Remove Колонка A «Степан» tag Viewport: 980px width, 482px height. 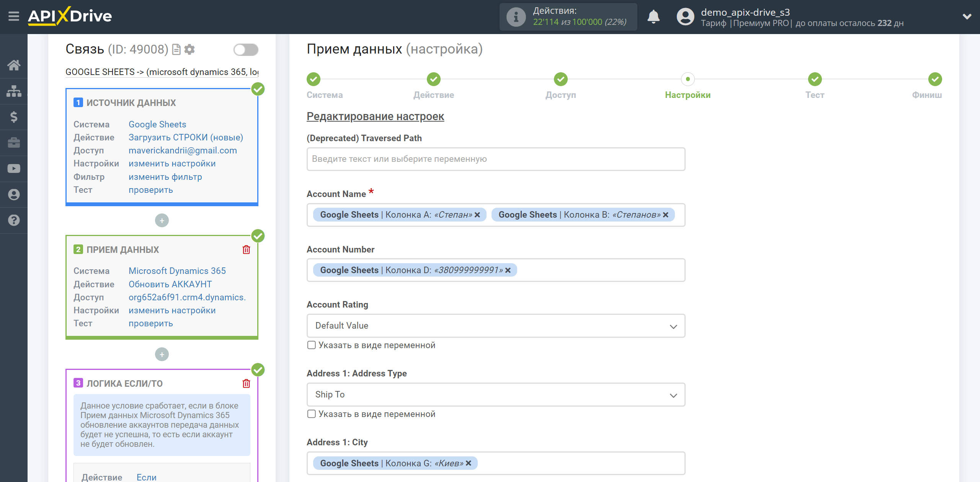click(x=477, y=215)
